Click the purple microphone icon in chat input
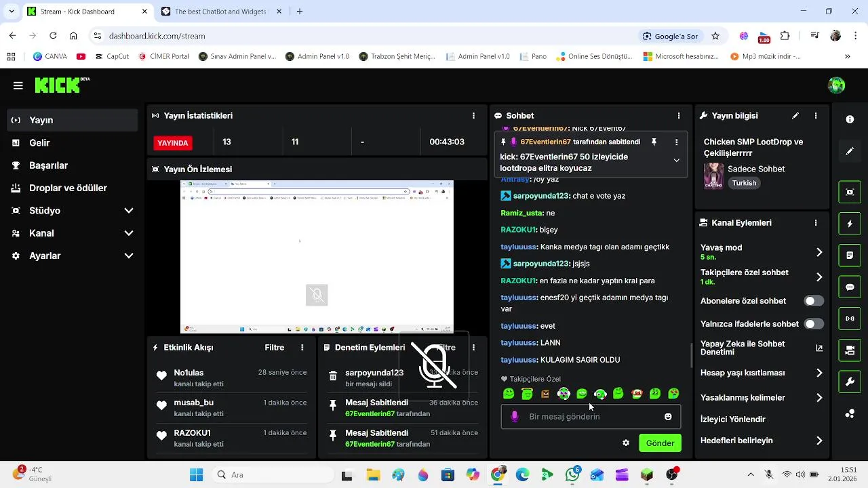Viewport: 868px width, 488px height. tap(515, 417)
